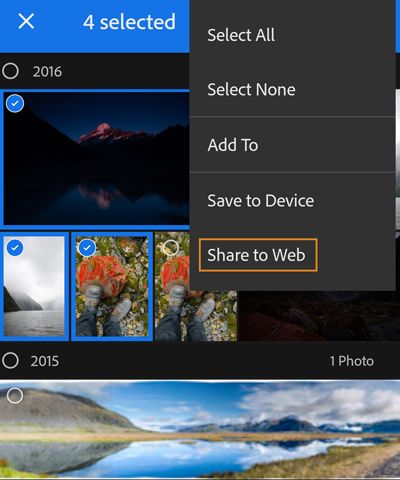Viewport: 400px width, 480px height.
Task: Close selection mode with the X icon
Action: coord(26,22)
